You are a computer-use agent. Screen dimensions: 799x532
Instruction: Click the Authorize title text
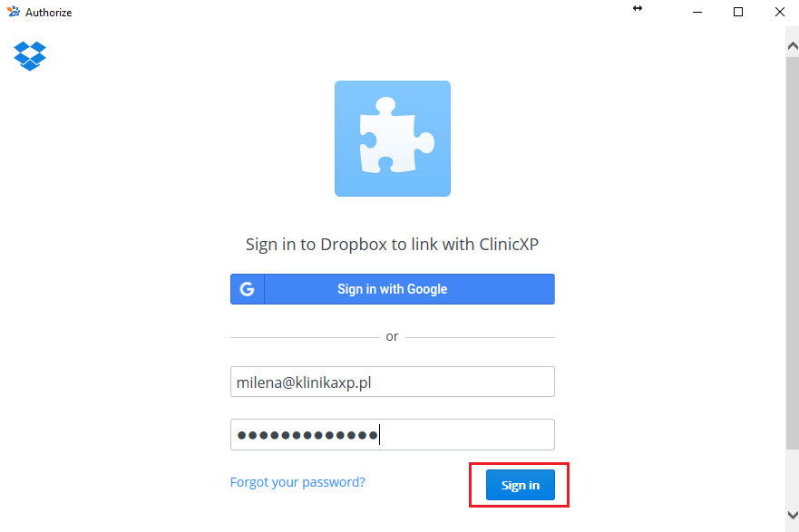48,13
